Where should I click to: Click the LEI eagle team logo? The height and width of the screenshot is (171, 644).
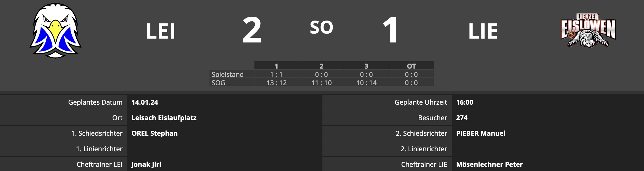[x=55, y=31]
